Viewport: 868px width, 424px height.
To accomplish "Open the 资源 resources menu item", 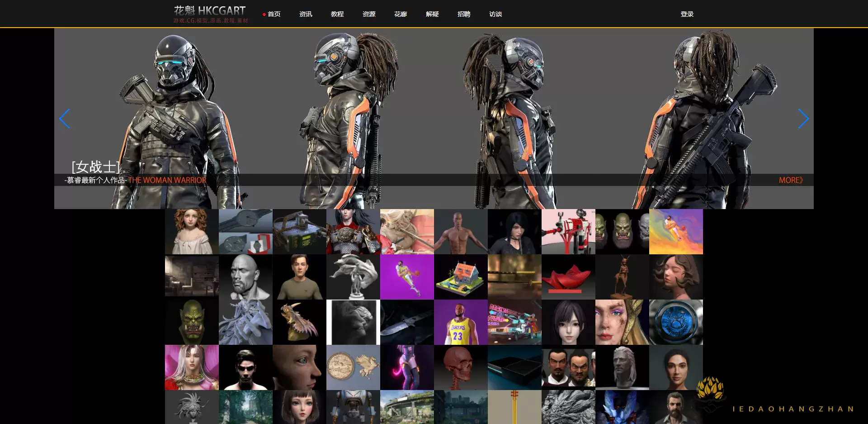I will (369, 14).
